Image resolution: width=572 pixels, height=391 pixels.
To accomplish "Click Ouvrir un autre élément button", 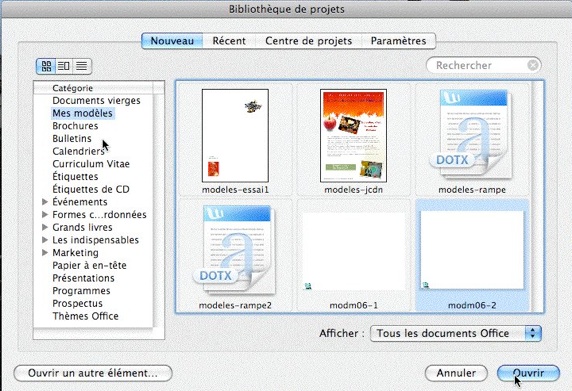I will tap(93, 373).
